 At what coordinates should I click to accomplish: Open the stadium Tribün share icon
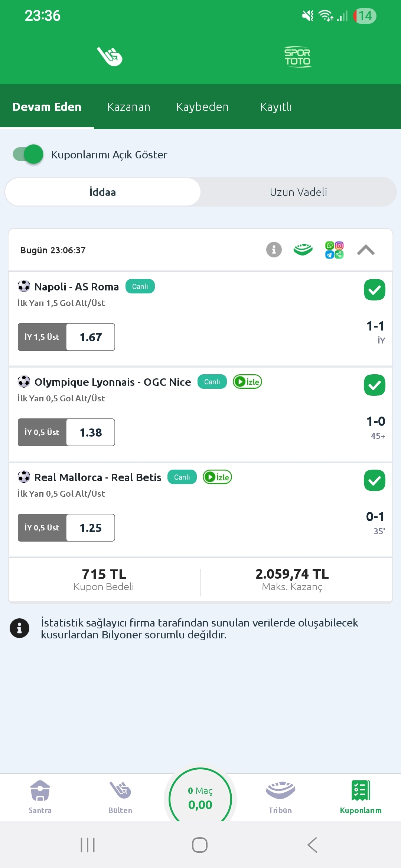303,250
